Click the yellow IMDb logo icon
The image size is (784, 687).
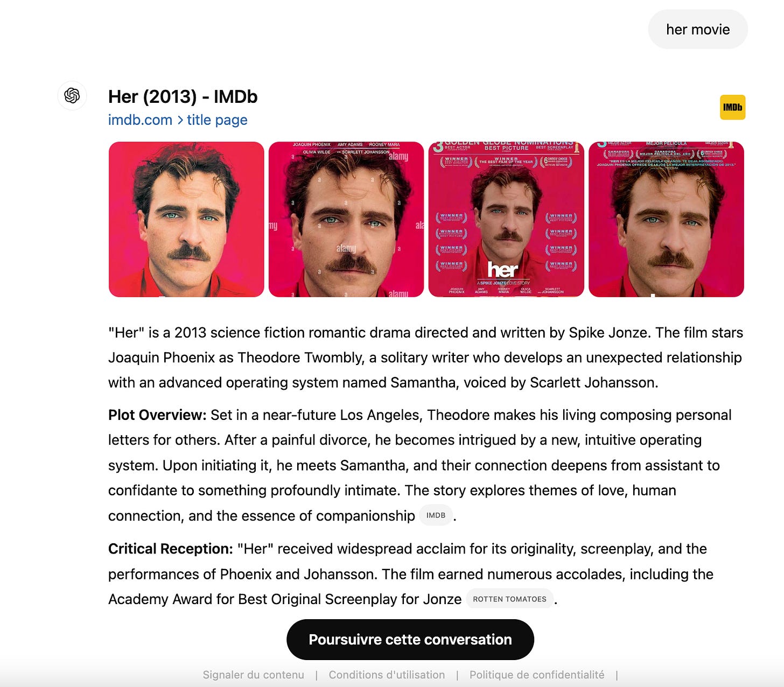coord(732,107)
